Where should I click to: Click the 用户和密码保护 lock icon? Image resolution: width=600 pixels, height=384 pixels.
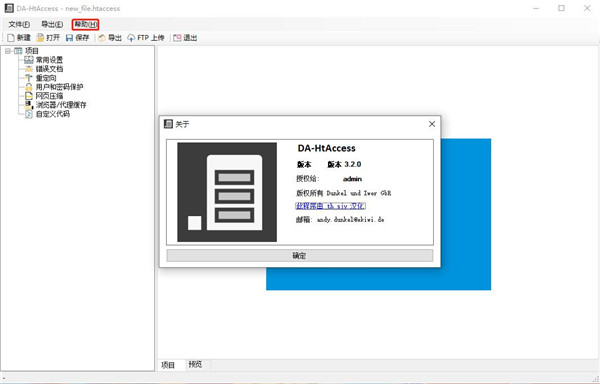pos(29,87)
